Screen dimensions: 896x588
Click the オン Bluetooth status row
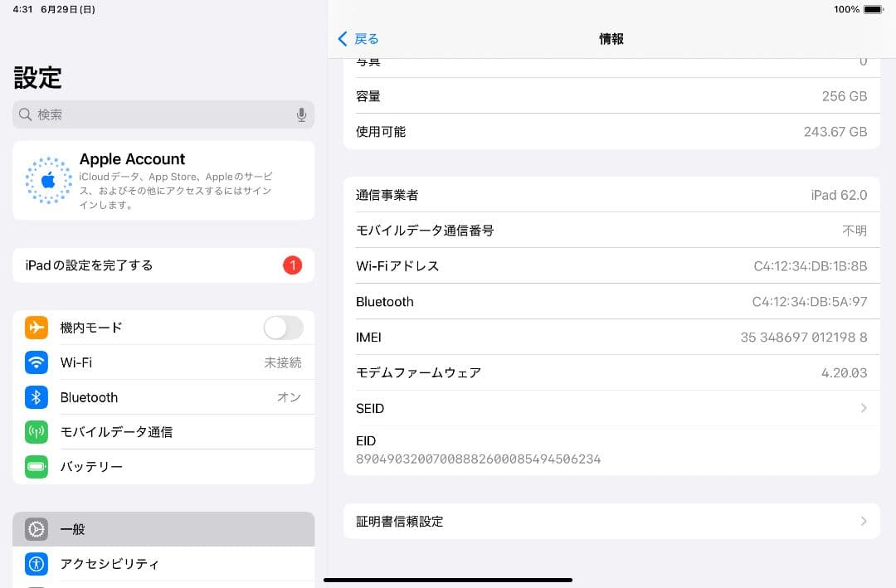click(289, 397)
